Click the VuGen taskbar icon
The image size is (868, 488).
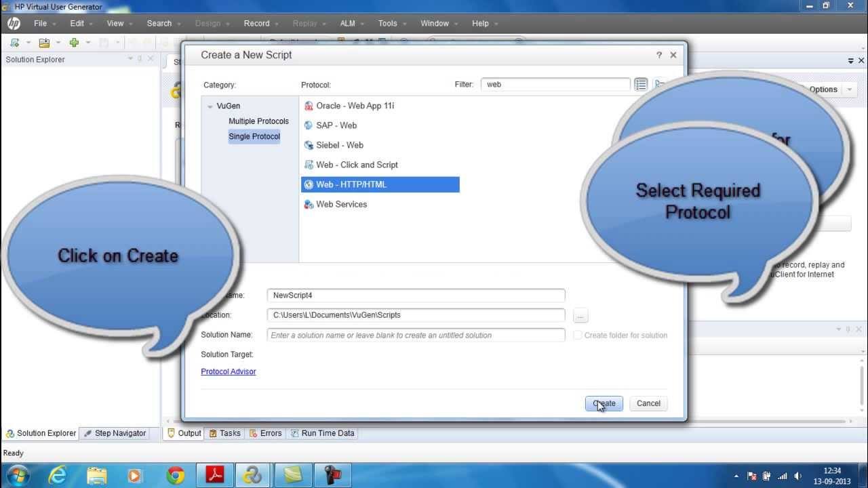[x=253, y=476]
